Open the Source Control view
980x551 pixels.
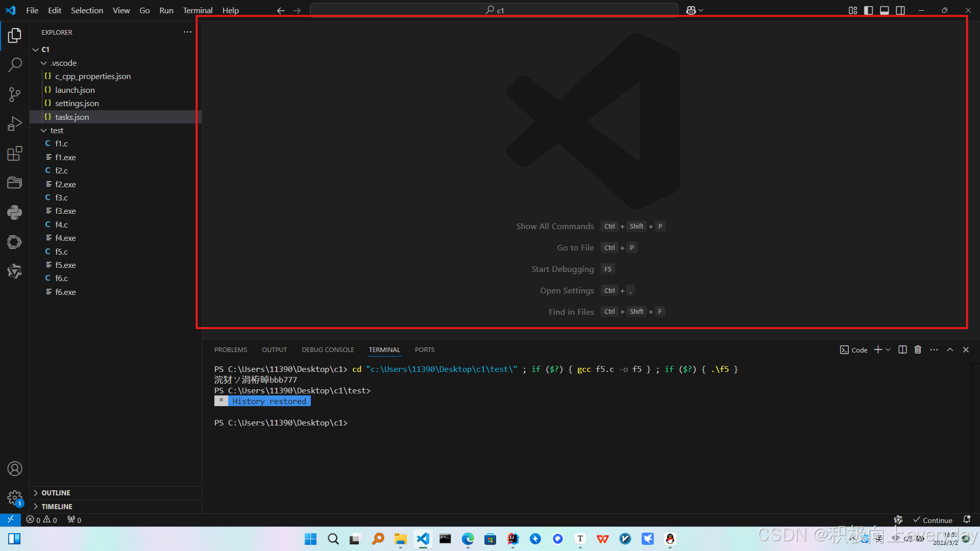click(15, 94)
